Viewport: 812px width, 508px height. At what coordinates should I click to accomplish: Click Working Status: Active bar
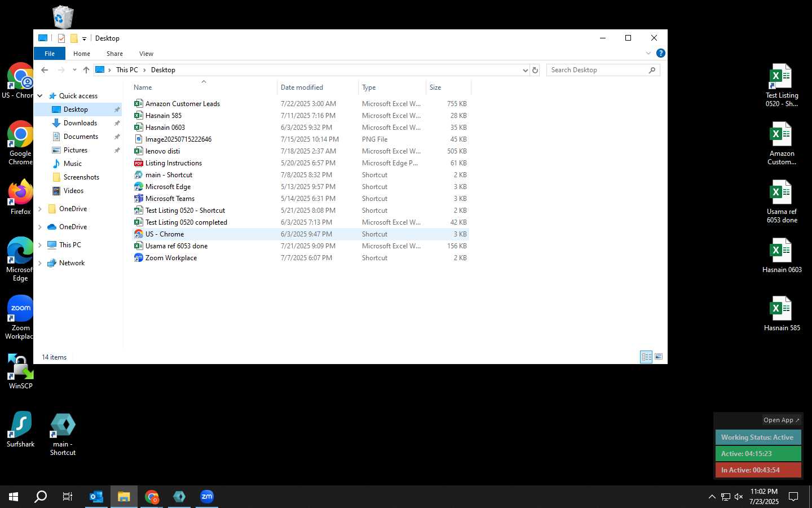(x=758, y=437)
